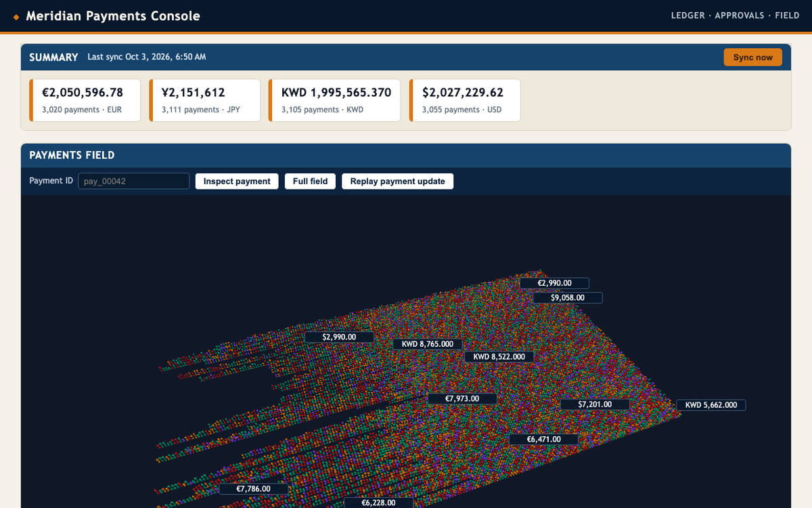This screenshot has height=508, width=812.
Task: Click the €6,228.00 field label
Action: pos(379,503)
